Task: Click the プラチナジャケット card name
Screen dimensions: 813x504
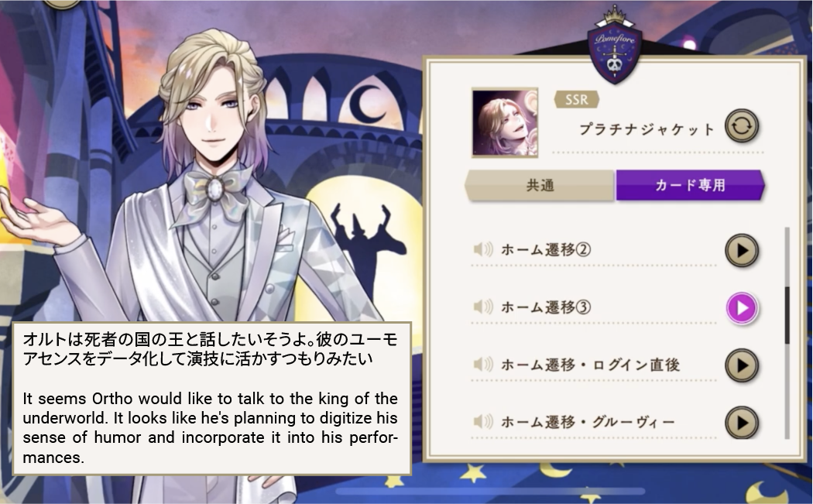Action: (x=647, y=129)
